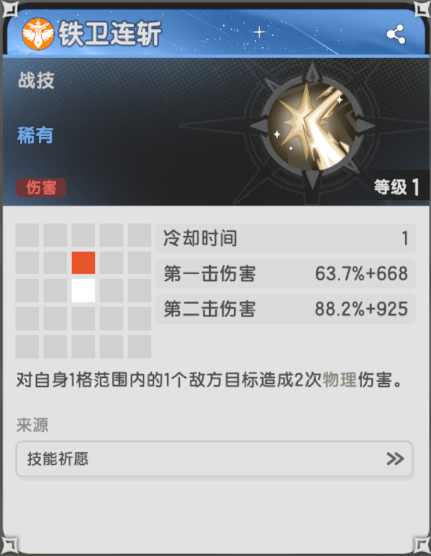Click the golden slash skill icon

point(312,126)
